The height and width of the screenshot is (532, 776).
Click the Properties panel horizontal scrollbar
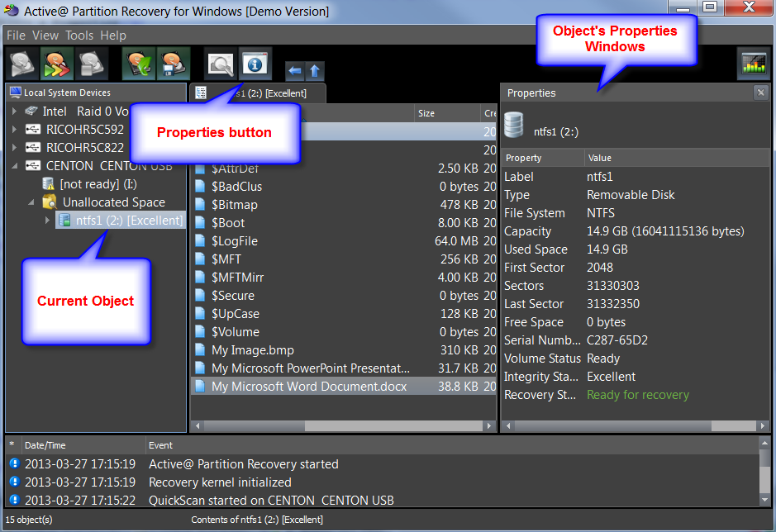click(x=628, y=426)
